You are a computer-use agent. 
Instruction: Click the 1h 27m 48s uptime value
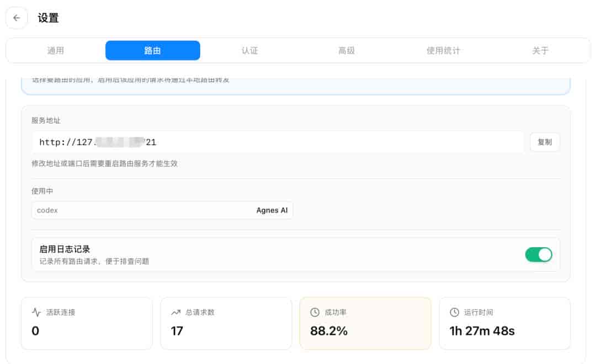482,331
